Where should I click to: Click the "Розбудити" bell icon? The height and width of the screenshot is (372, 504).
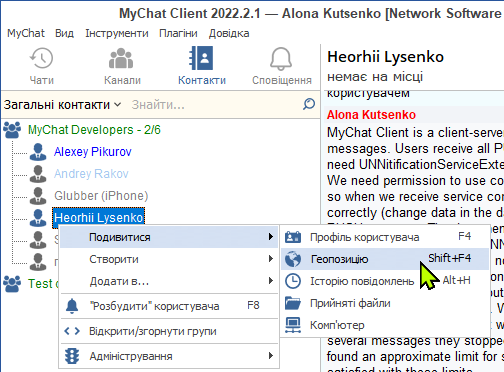[x=72, y=306]
